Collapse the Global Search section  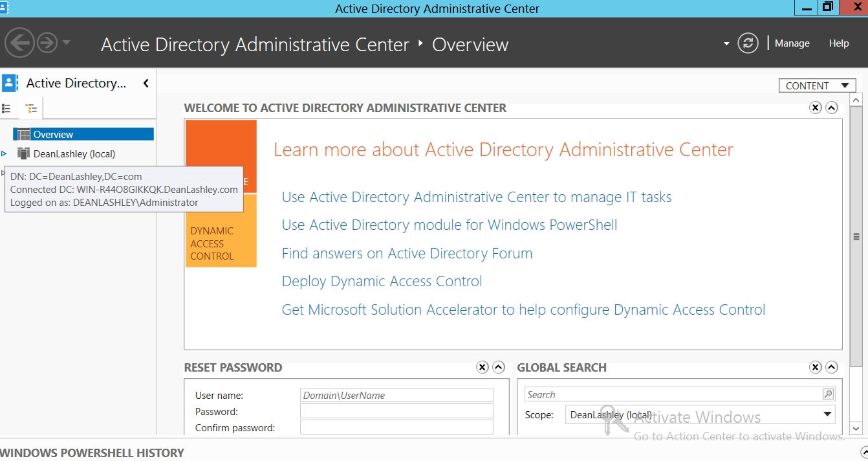[x=832, y=367]
